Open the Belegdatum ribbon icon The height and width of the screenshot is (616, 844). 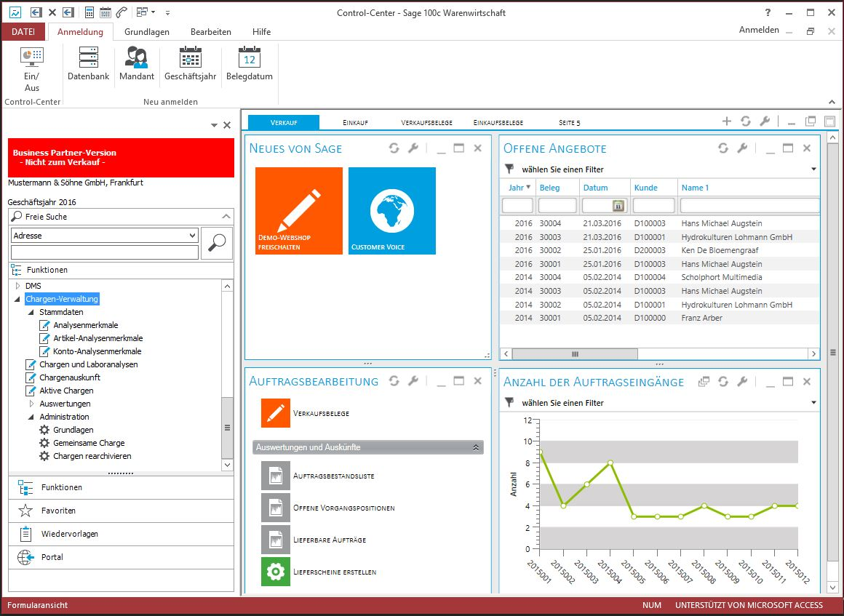249,57
